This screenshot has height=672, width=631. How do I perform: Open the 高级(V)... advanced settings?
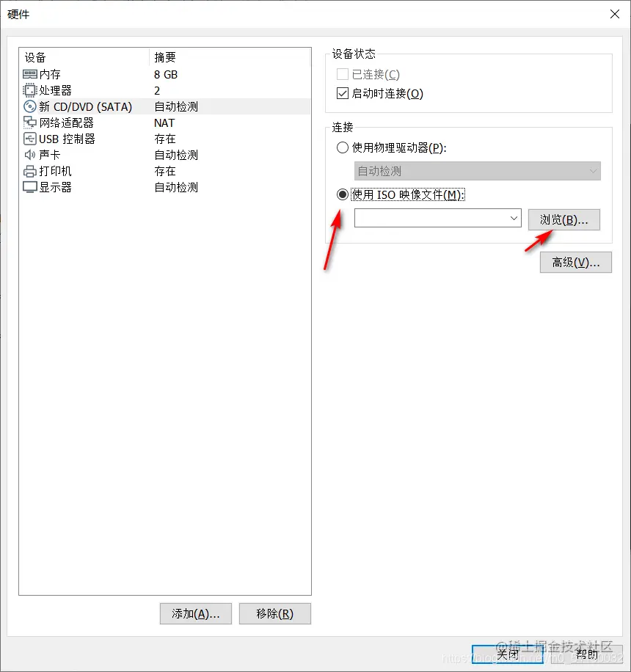[x=576, y=263]
